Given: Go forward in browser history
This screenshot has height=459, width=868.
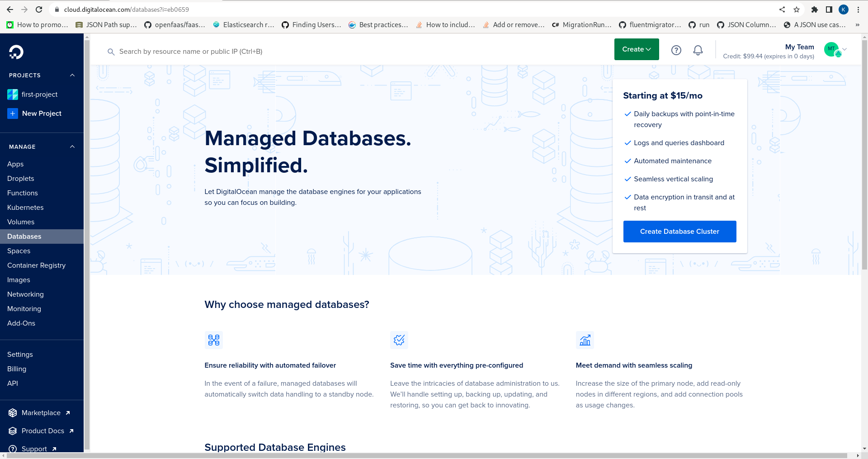Looking at the screenshot, I should (24, 9).
